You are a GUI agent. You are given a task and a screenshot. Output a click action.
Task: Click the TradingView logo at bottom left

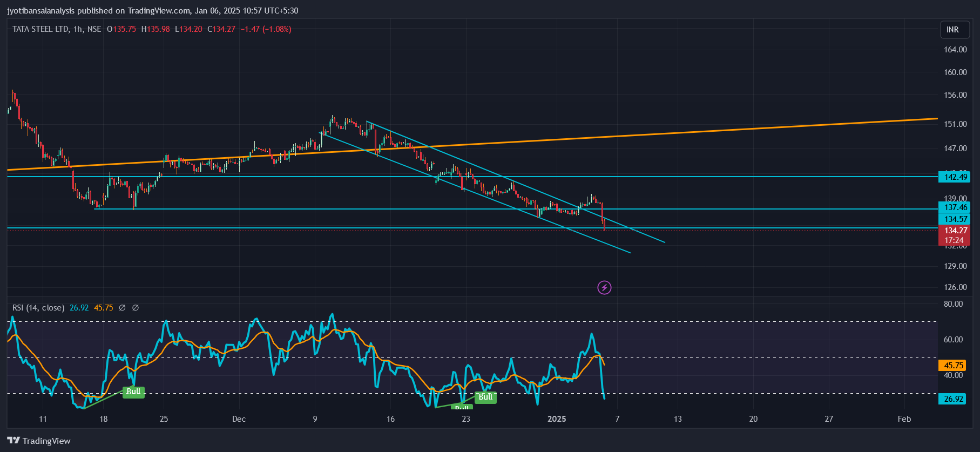tap(39, 441)
